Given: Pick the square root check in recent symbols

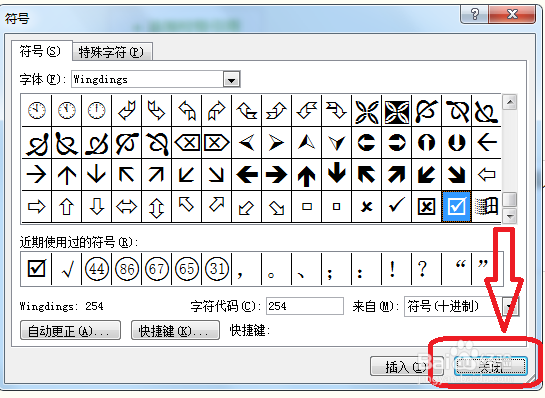Looking at the screenshot, I should click(66, 269).
